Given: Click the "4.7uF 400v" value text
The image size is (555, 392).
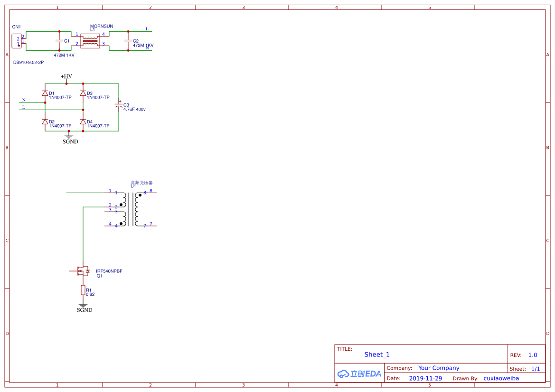Looking at the screenshot, I should 134,110.
